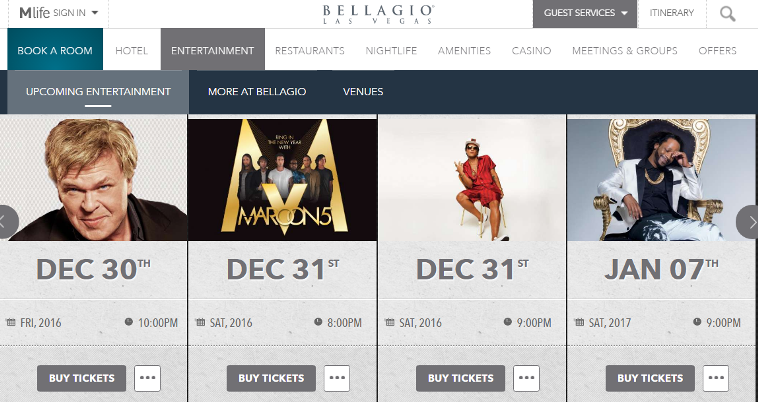
Task: Buy tickets for the Jan 07th show
Action: [650, 378]
